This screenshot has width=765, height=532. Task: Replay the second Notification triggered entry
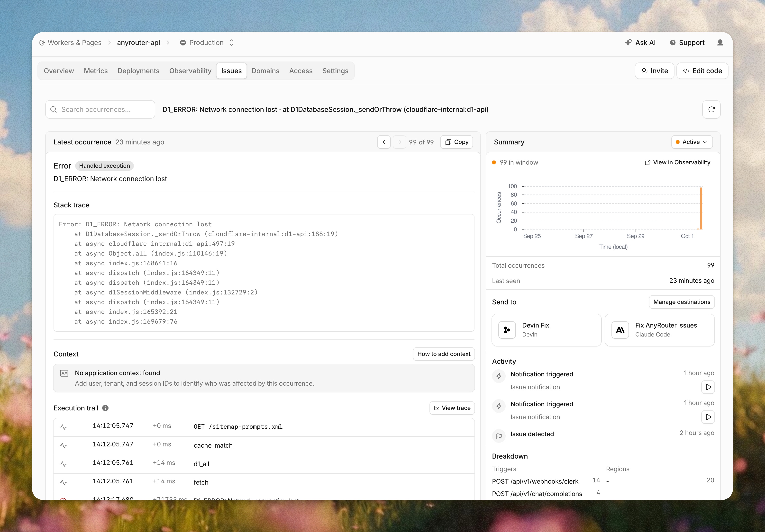708,417
